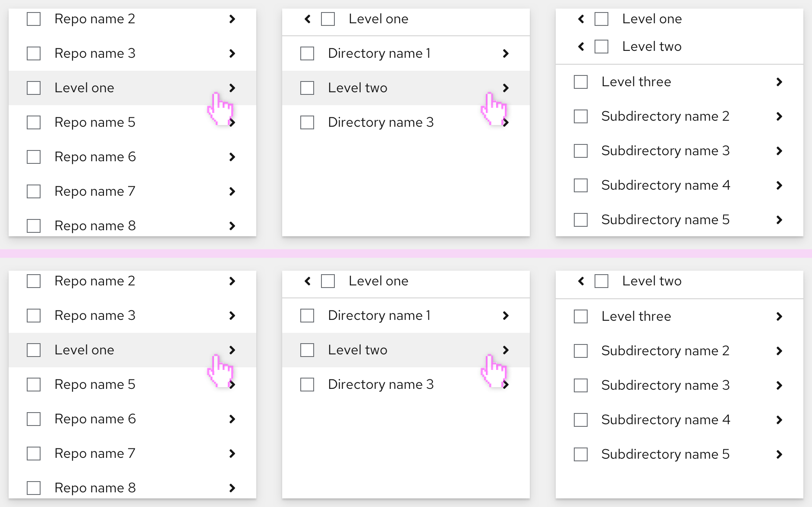Check the checkbox beside Repo name 2
The image size is (812, 507).
(33, 19)
